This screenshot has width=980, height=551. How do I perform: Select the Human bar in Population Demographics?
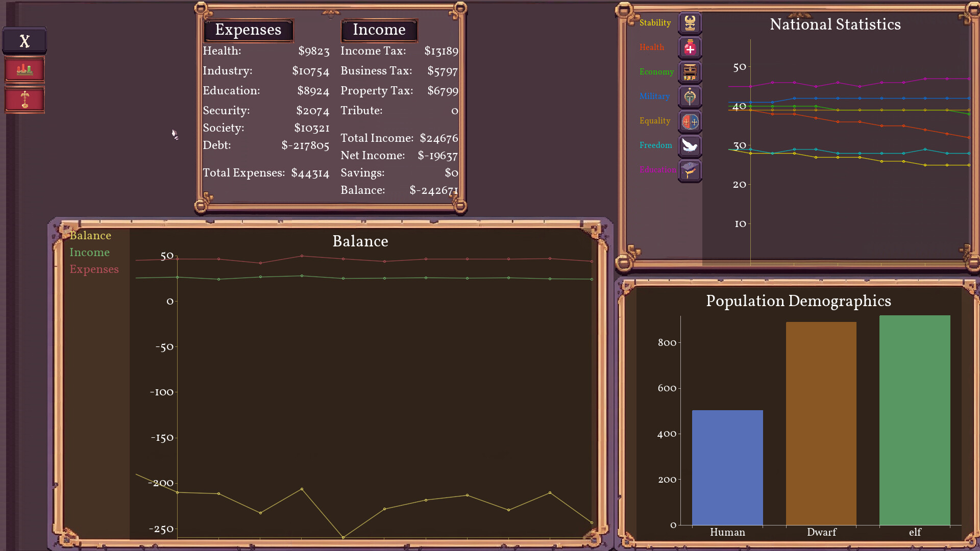[x=727, y=467]
